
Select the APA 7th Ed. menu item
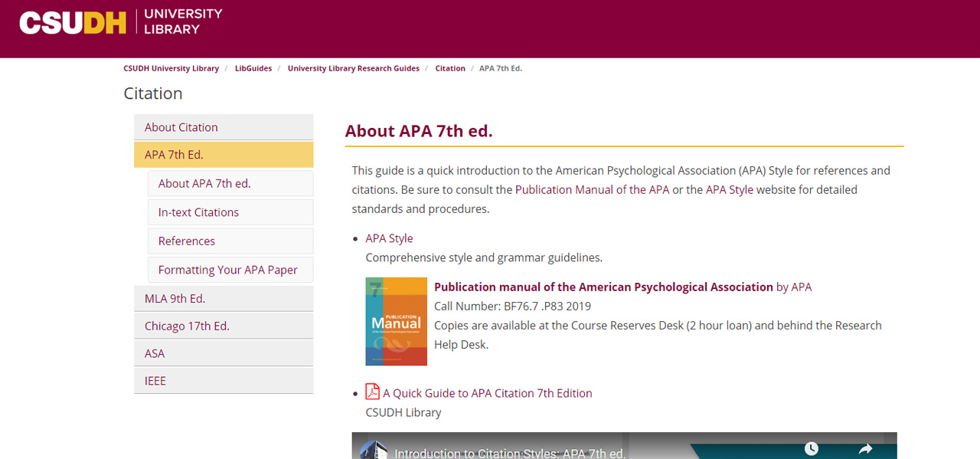point(224,155)
